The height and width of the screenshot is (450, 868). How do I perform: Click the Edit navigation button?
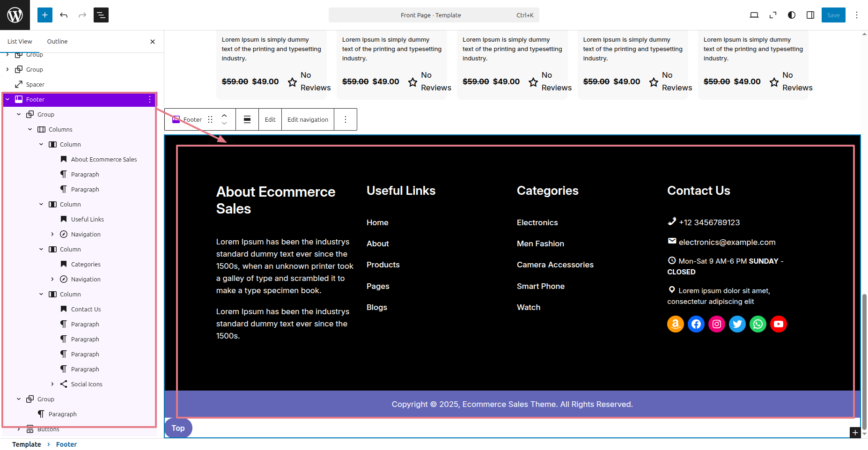click(x=308, y=119)
